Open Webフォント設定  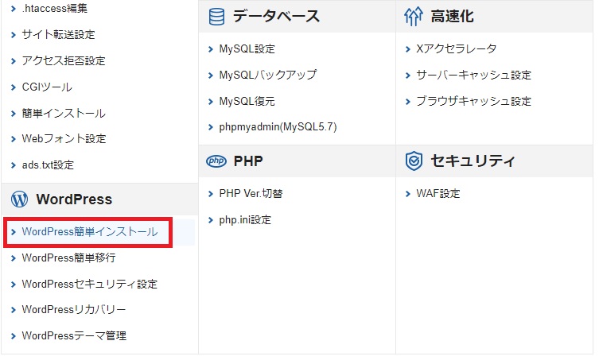point(64,138)
